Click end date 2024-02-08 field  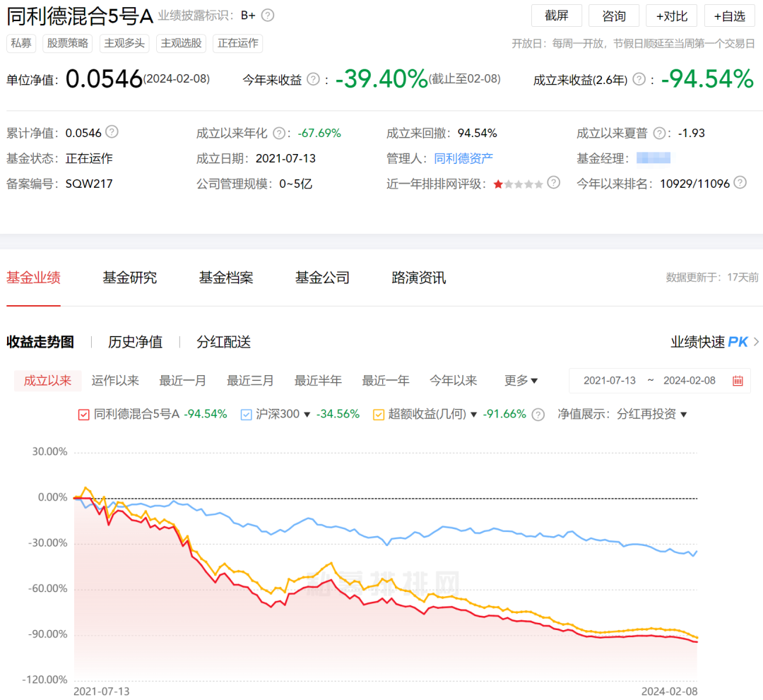coord(690,381)
